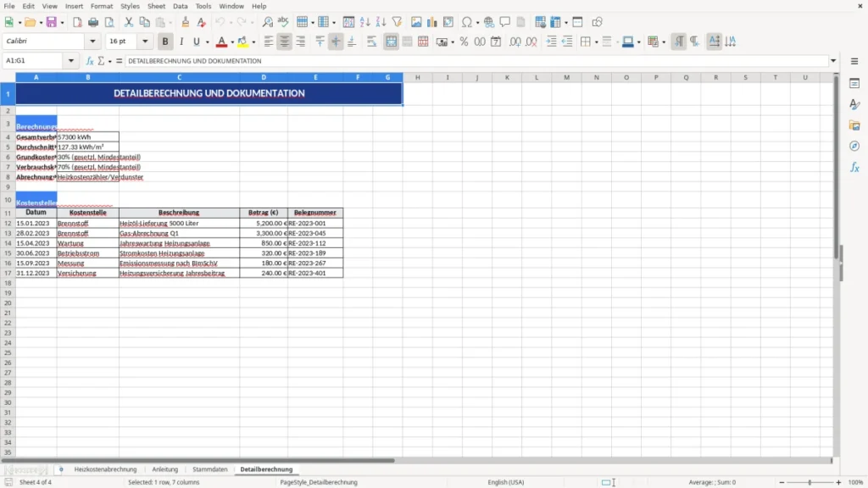Toggle Merge and Center Cells
This screenshot has height=488, width=868.
pyautogui.click(x=391, y=42)
